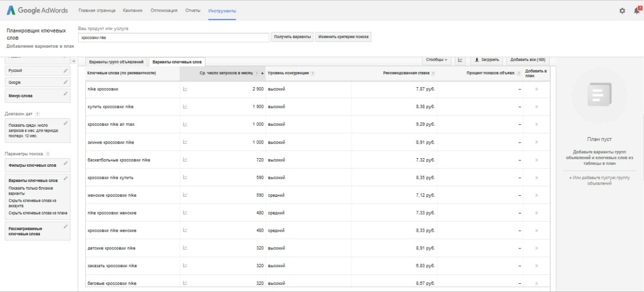Open help for Процент показов объявл. column
The width and height of the screenshot is (644, 292).
[x=519, y=74]
